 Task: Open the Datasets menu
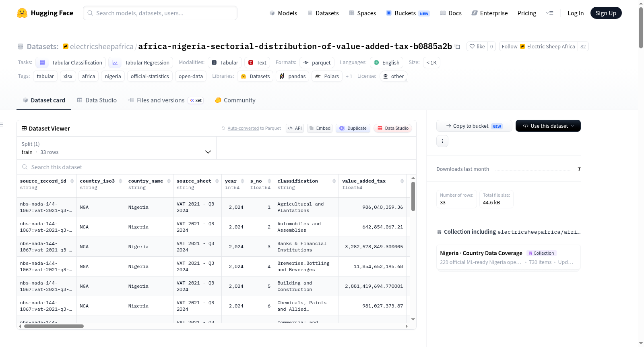323,13
